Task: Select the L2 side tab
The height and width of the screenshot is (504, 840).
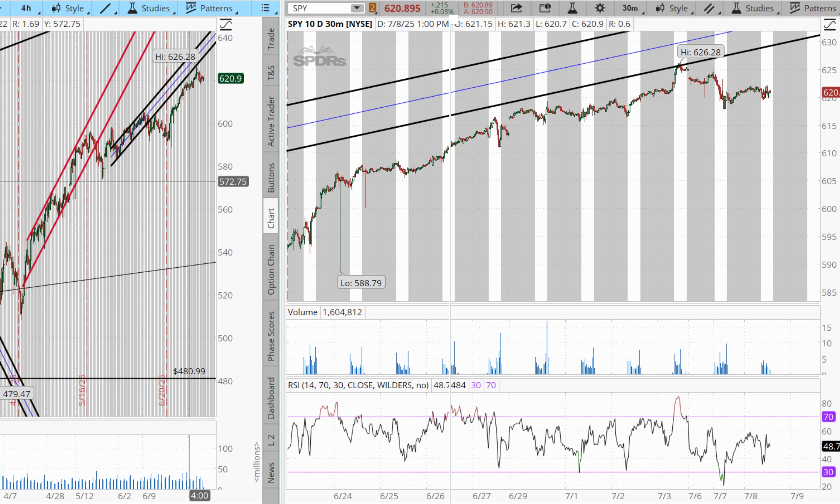Action: 271,440
